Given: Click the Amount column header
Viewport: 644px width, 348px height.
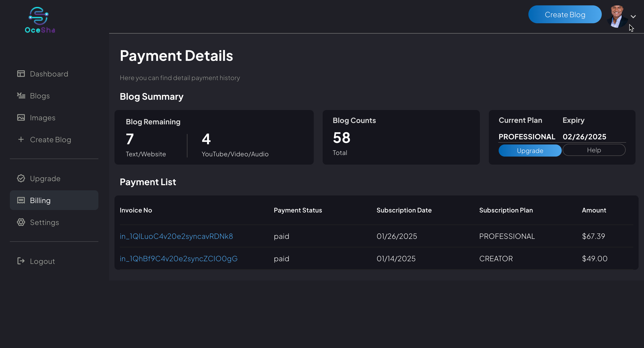Looking at the screenshot, I should (594, 210).
